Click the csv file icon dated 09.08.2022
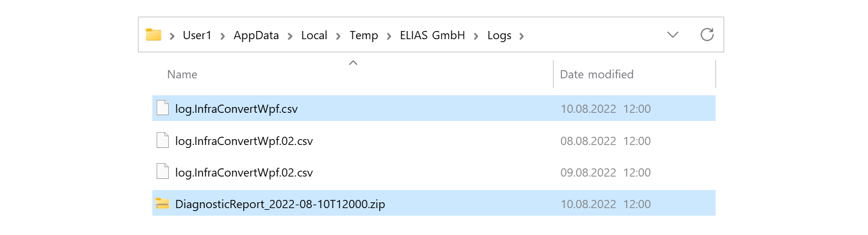Screen dimensions: 868x235 [163, 172]
